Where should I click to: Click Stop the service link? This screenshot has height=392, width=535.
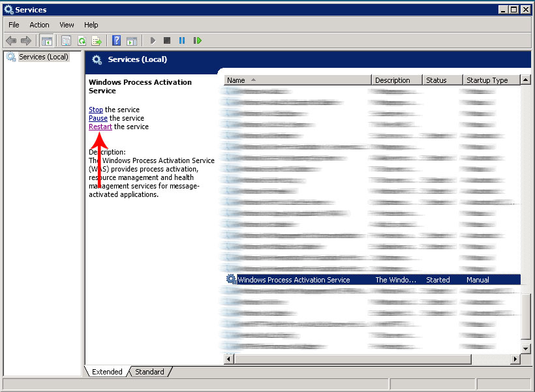pos(95,110)
